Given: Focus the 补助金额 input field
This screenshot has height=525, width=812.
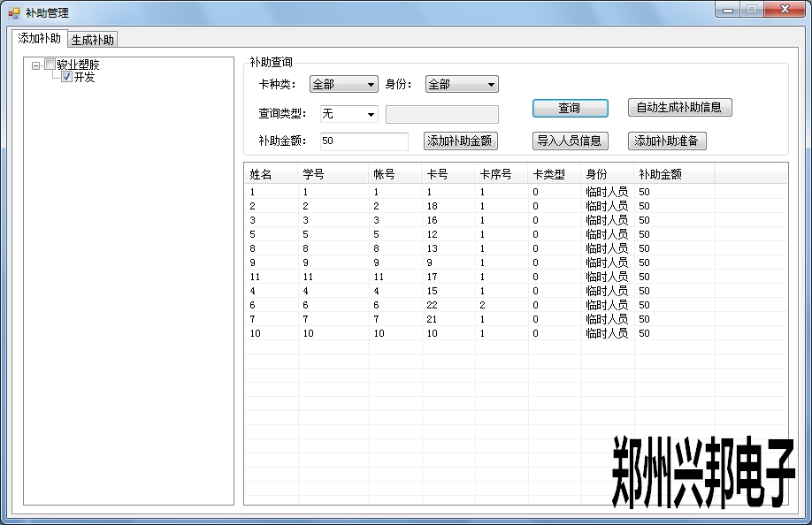Looking at the screenshot, I should coord(363,141).
